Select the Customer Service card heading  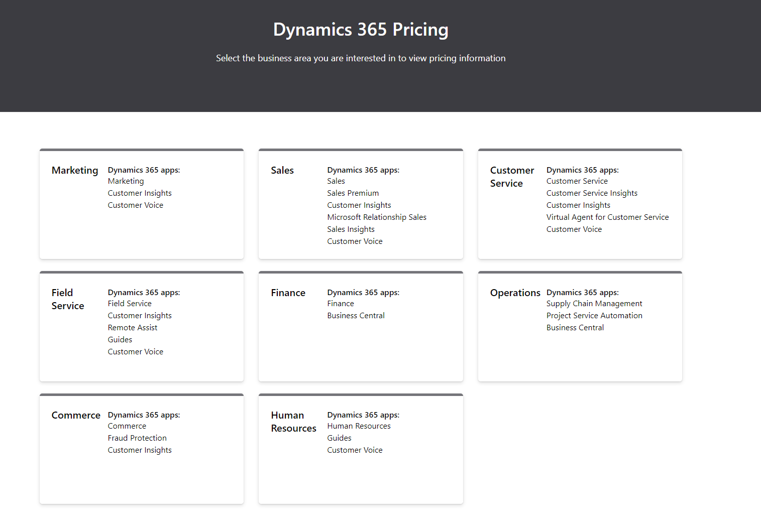(512, 177)
